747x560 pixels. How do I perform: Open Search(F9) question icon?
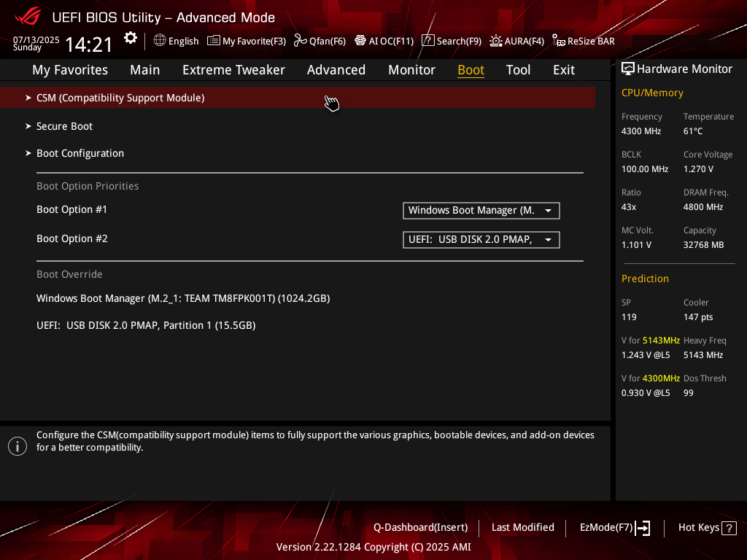tap(427, 41)
